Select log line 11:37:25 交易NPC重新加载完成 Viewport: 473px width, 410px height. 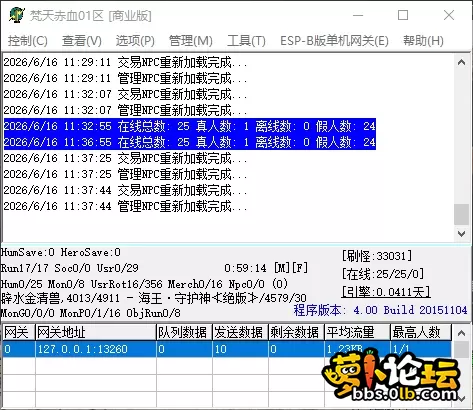click(126, 158)
